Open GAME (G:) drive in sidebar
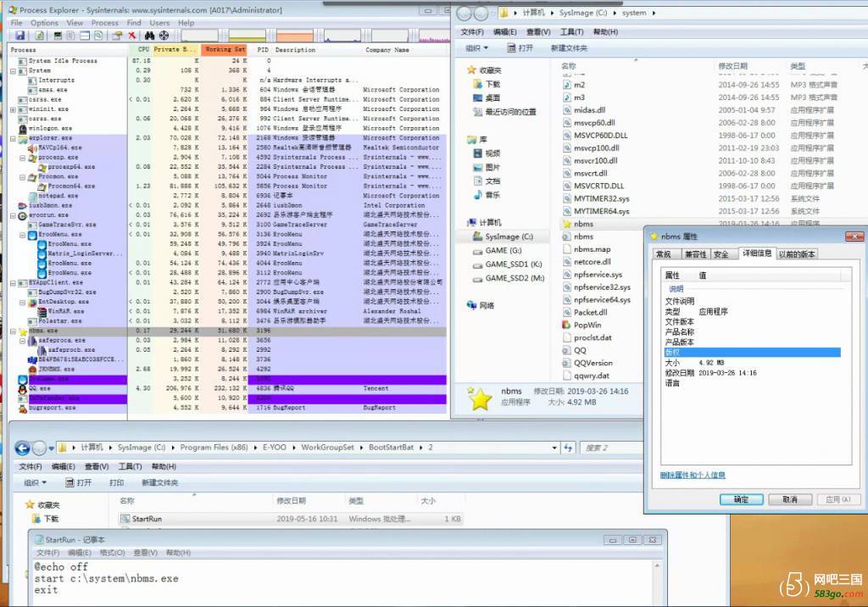The height and width of the screenshot is (607, 868). click(504, 250)
